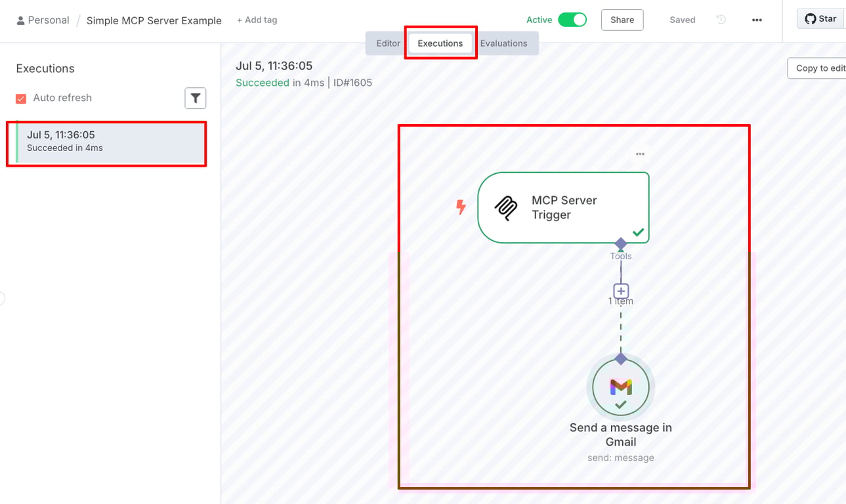Click the Simple MCP Server Example workflow name
This screenshot has width=846, height=504.
(x=154, y=20)
